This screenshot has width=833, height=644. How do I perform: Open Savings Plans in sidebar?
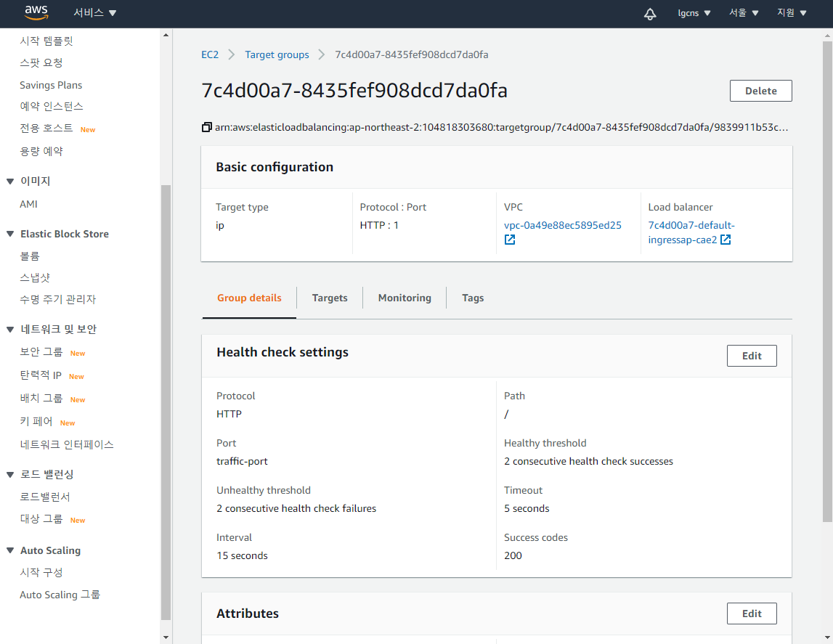coord(51,85)
